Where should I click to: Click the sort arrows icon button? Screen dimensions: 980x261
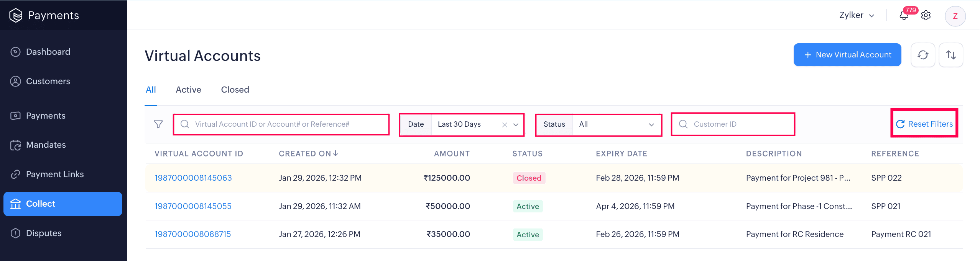click(950, 55)
